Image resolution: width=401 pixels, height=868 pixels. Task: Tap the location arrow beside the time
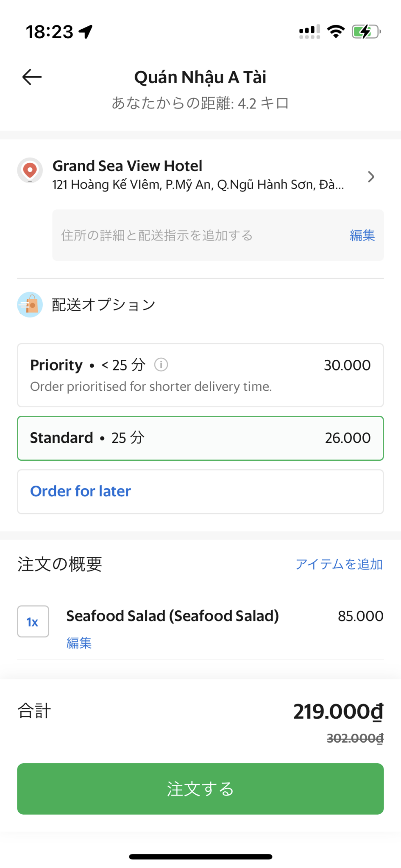(x=86, y=32)
